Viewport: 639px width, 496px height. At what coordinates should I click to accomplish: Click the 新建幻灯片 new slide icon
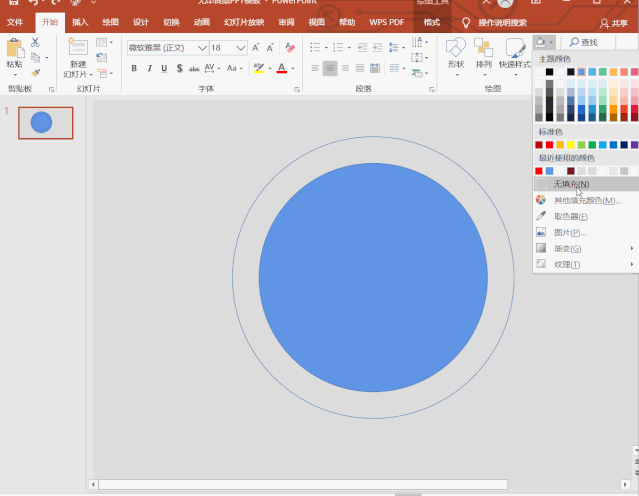point(77,47)
